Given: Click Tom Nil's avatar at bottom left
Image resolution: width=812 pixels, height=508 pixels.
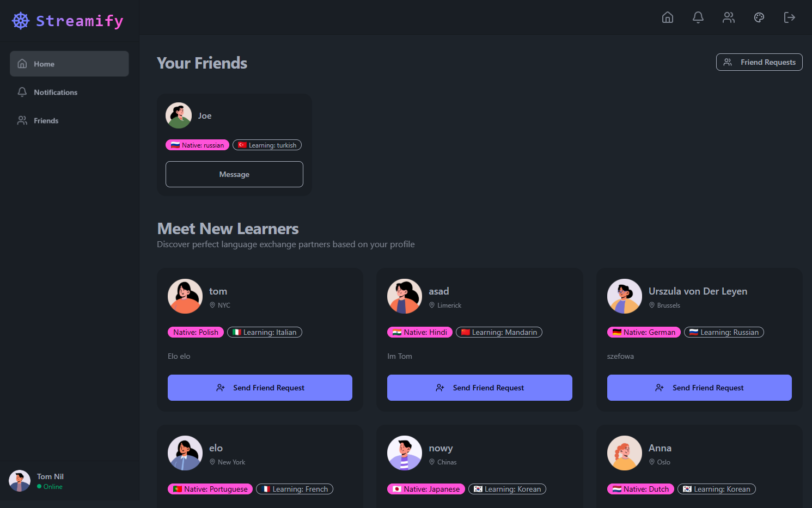Looking at the screenshot, I should pos(20,481).
